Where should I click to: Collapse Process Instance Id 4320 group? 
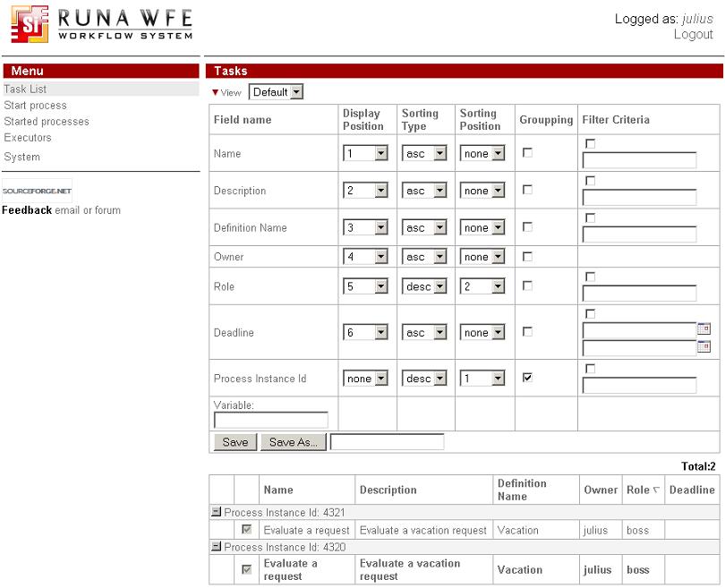(216, 546)
